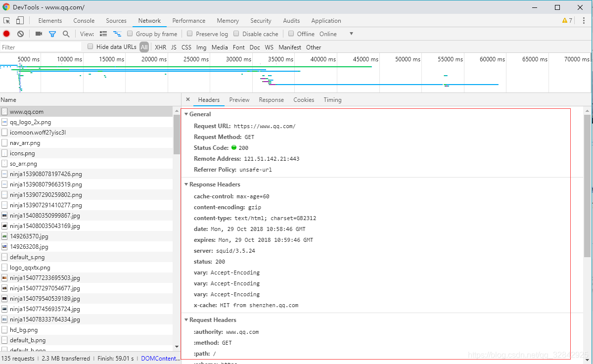Click the DOMContent... link in status bar

(160, 359)
